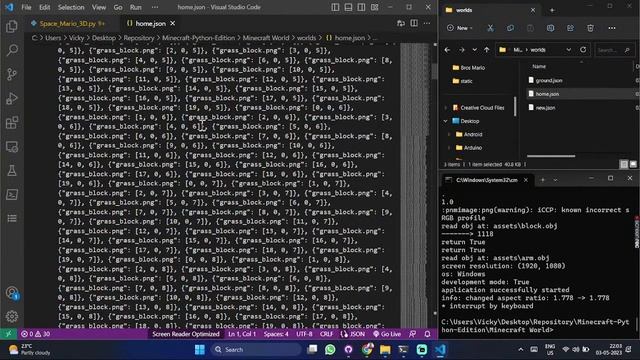Click Ln 1, Col 1 in status bar
The image size is (640, 360).
(x=242, y=334)
